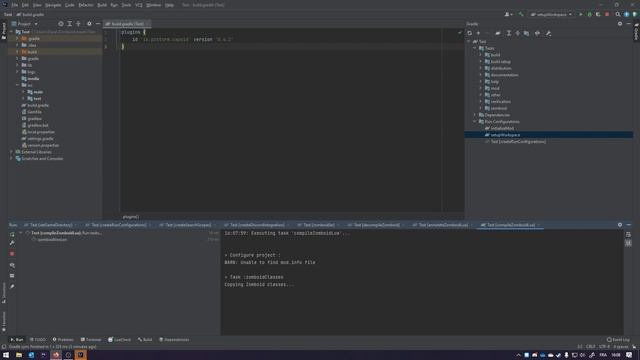Viewport: 640px width, 360px height.
Task: Click the plus icon in Gradle toolbar
Action: 478,33
